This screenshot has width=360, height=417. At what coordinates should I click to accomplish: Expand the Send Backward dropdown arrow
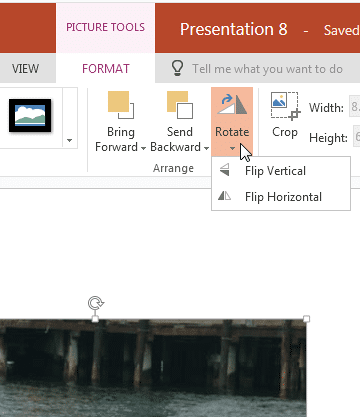coord(206,148)
